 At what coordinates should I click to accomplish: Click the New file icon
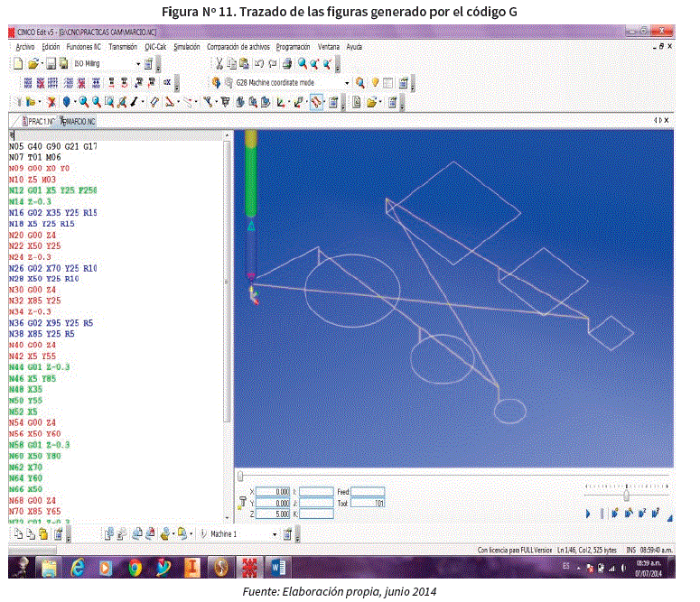(x=18, y=64)
